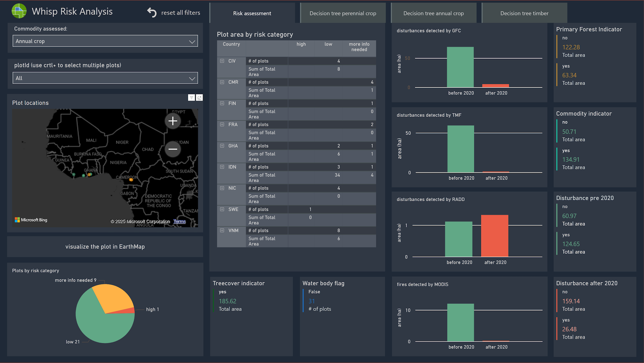
Task: Expand the VNM country row
Action: coord(222,230)
